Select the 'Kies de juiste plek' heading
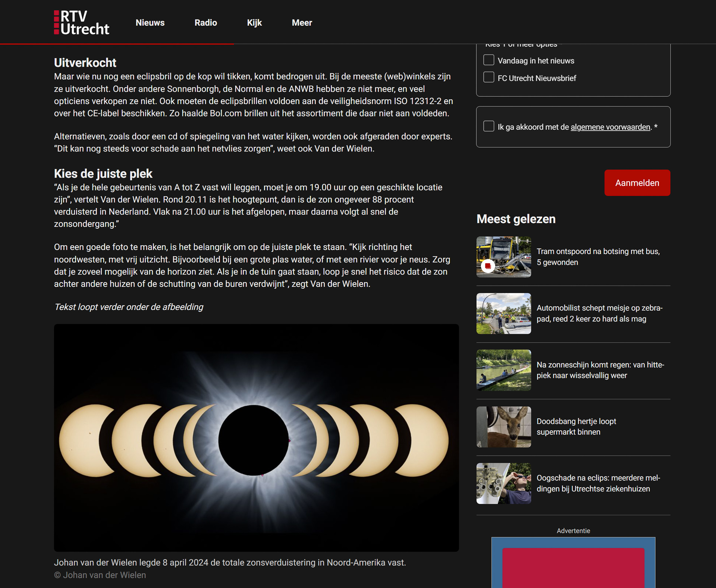 click(x=103, y=173)
